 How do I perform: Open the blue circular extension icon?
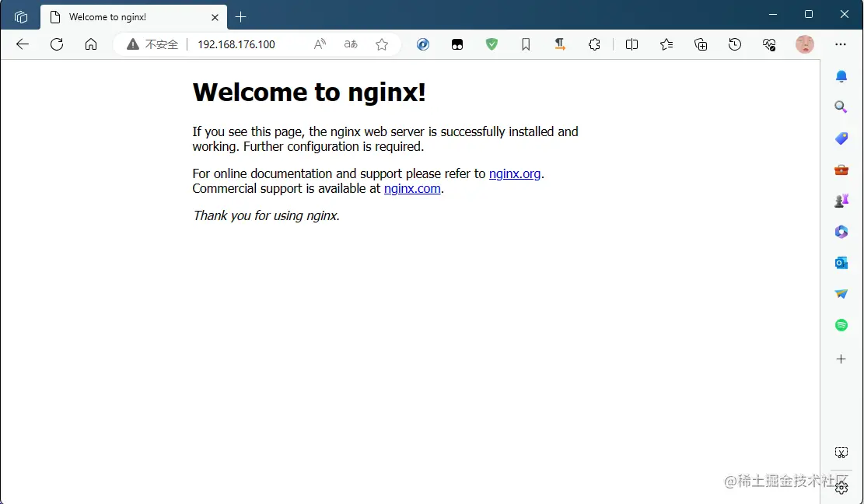click(422, 44)
